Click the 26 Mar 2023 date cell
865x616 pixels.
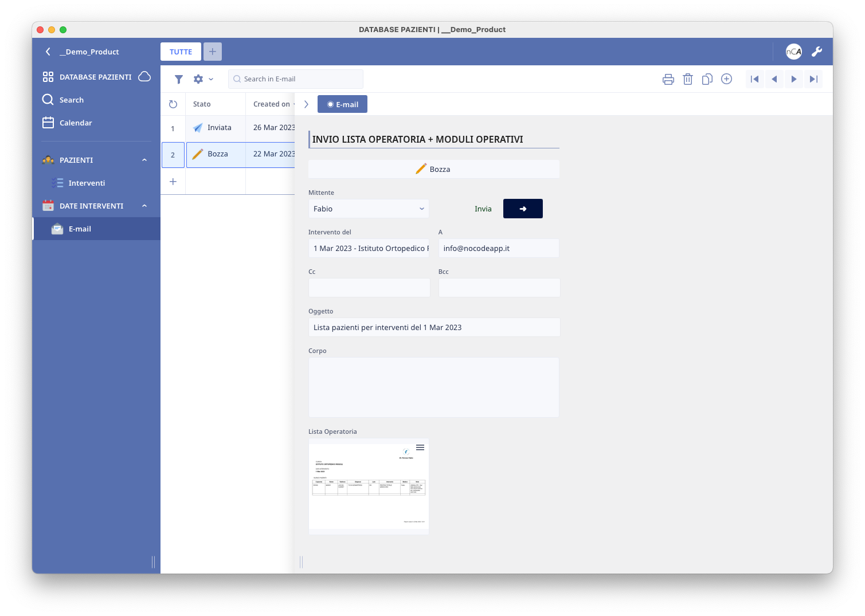click(x=271, y=128)
